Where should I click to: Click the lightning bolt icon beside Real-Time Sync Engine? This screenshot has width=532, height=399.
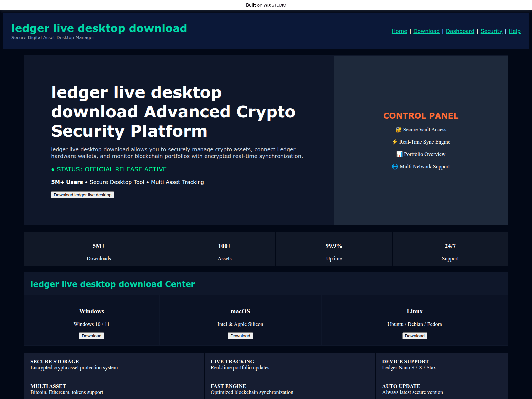(x=394, y=142)
